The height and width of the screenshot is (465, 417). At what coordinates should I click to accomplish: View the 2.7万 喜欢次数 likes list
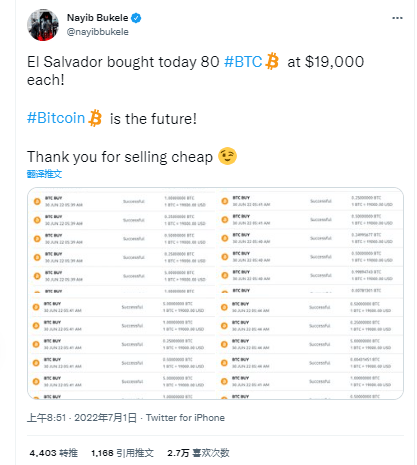198,453
